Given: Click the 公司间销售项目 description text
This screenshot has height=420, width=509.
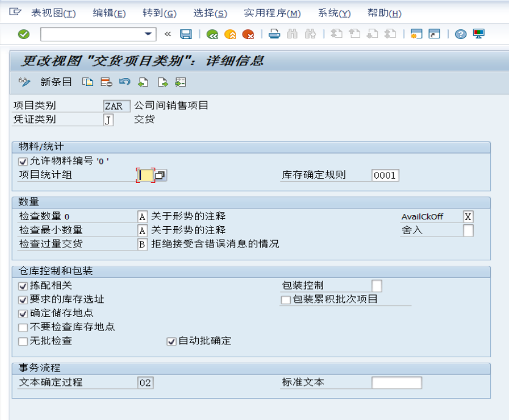Looking at the screenshot, I should pyautogui.click(x=171, y=105).
